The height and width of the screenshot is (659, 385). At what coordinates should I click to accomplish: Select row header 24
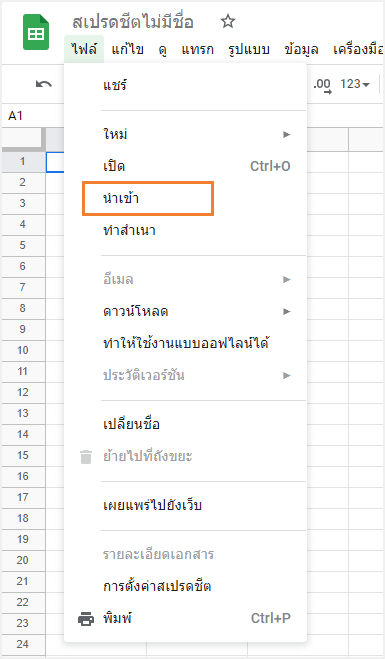23,645
